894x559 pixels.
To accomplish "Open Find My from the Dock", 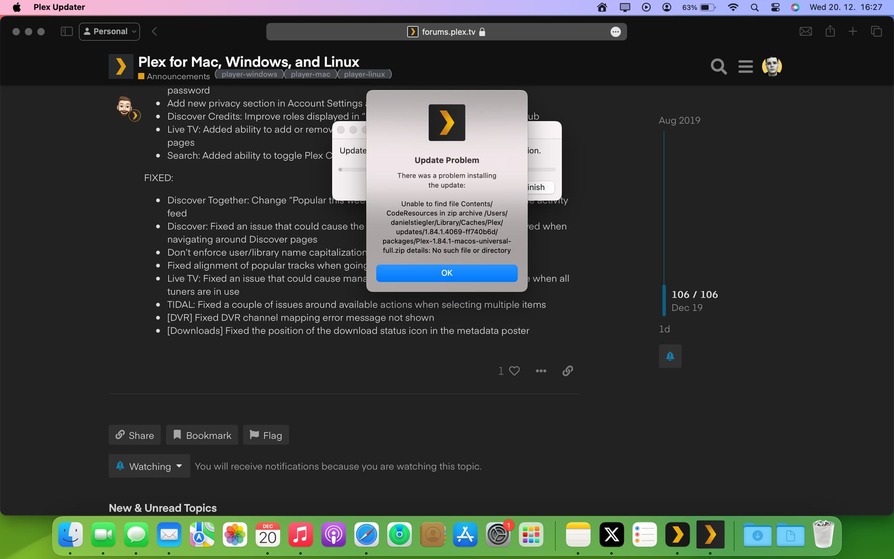I will (x=400, y=535).
